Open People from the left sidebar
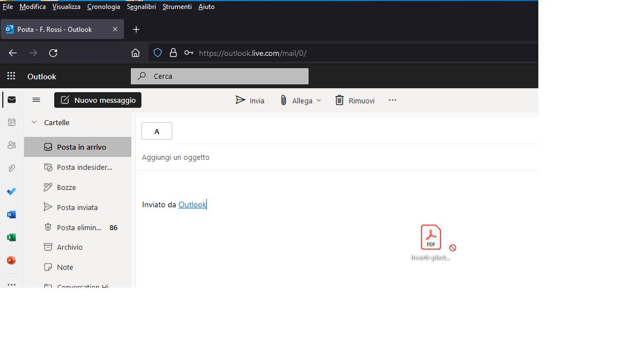The image size is (644, 362). [11, 145]
